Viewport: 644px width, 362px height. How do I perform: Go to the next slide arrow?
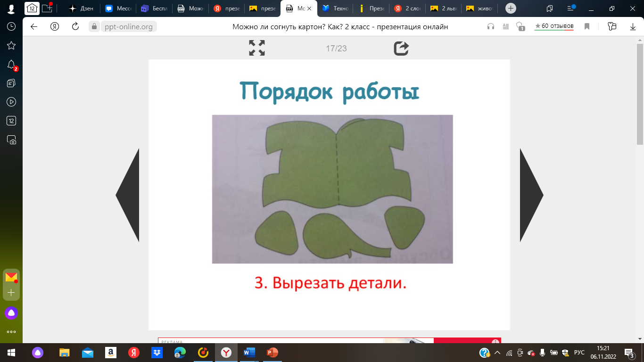532,195
